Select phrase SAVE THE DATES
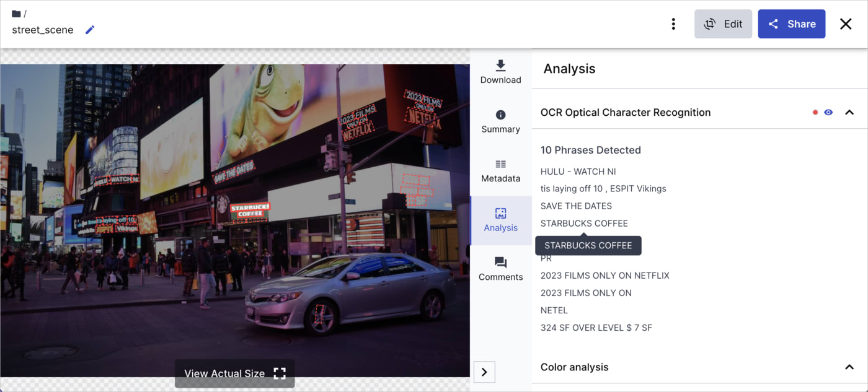Screen dimensions: 868x392 (576, 206)
